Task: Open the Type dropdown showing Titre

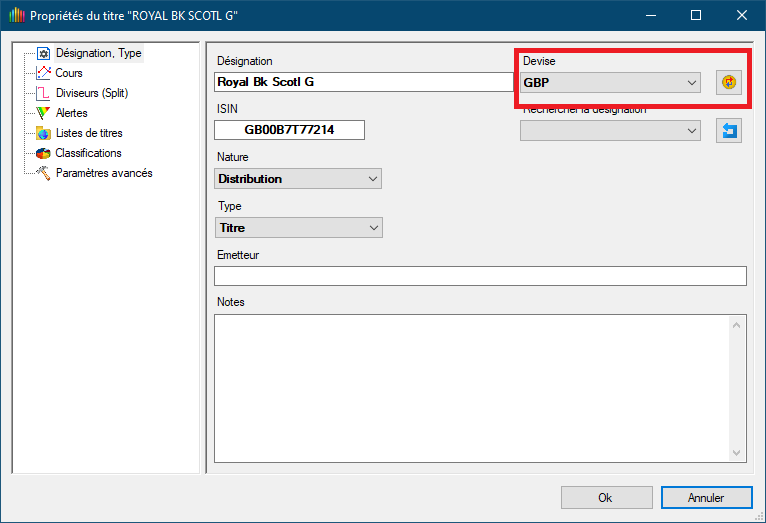Action: 298,228
